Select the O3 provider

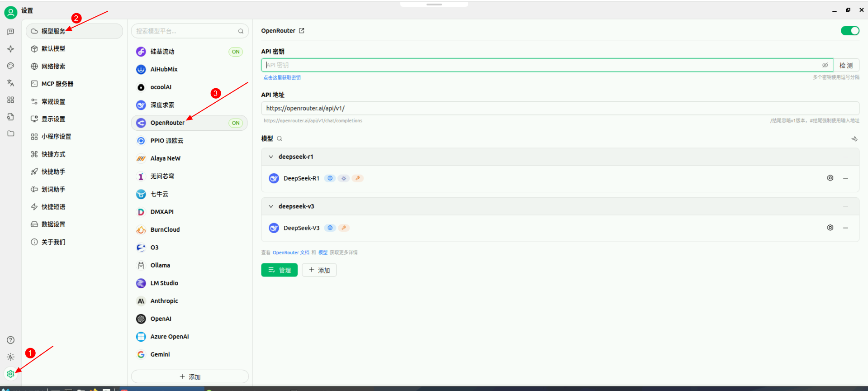pos(190,247)
